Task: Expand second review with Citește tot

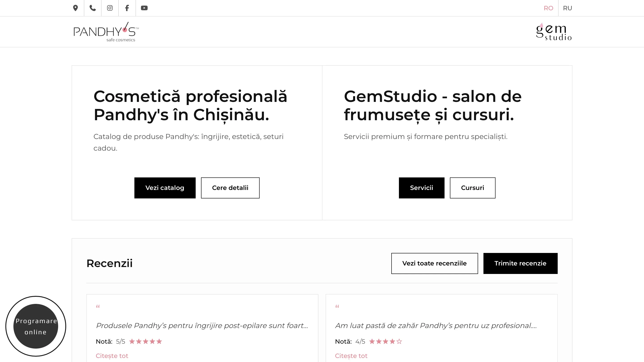Action: (351, 356)
